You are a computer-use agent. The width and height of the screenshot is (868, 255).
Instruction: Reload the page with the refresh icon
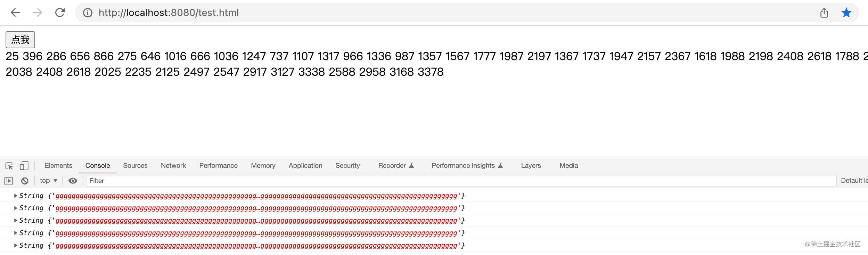pyautogui.click(x=60, y=13)
